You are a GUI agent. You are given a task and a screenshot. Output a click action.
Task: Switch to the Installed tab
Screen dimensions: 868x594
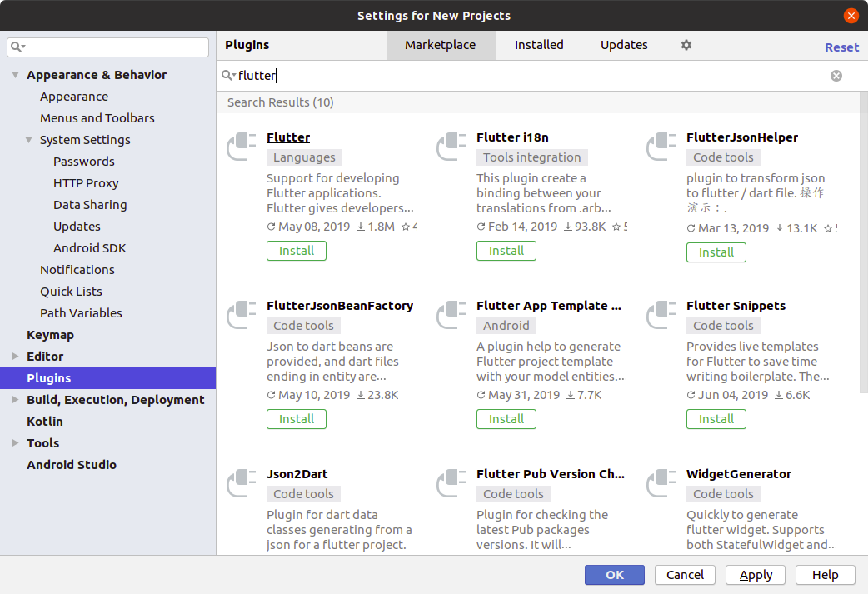coord(539,45)
